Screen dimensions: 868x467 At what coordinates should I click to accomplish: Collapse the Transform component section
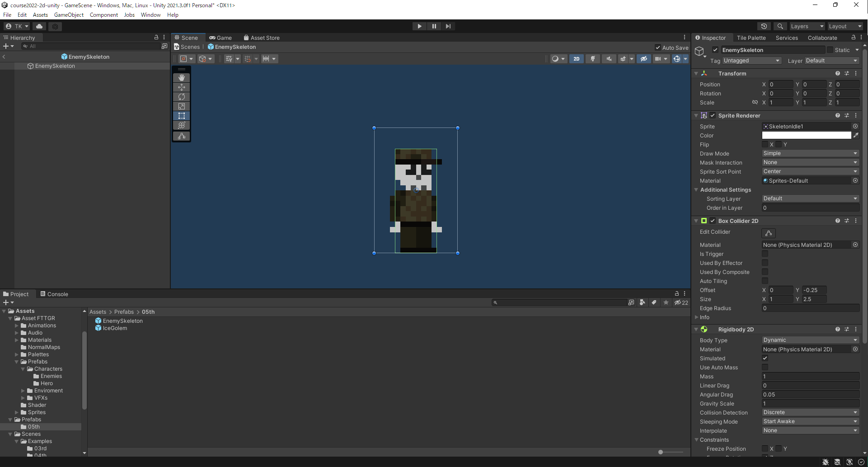pyautogui.click(x=696, y=74)
